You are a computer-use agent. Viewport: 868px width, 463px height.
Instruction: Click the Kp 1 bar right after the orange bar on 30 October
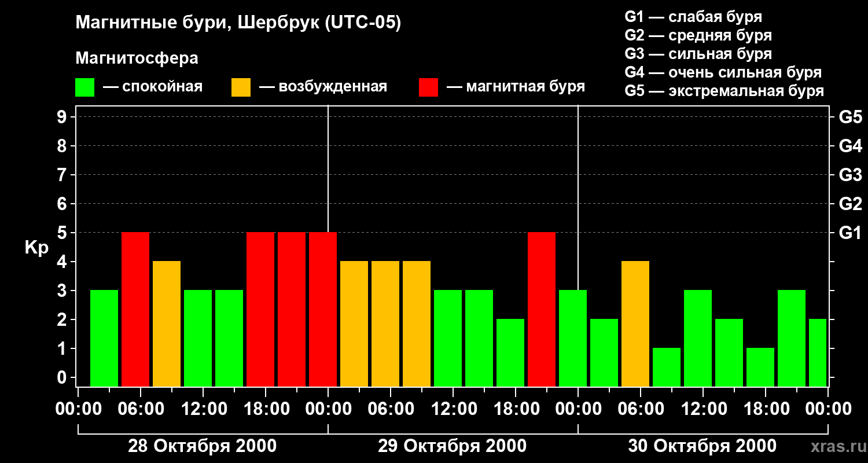click(x=667, y=367)
